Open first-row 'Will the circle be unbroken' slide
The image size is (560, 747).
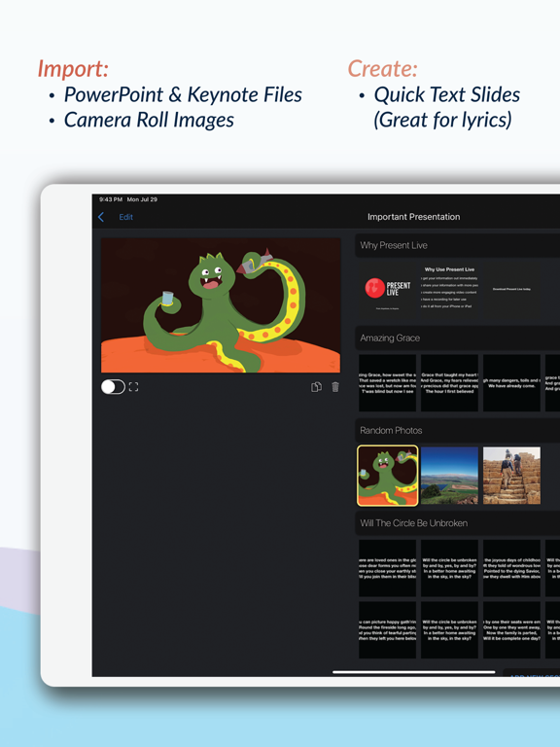tap(449, 568)
